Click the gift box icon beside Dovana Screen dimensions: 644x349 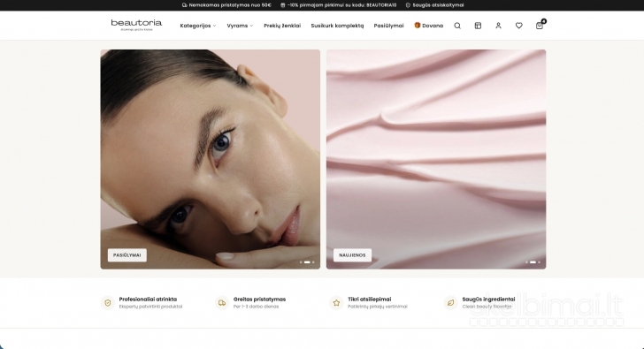[418, 25]
